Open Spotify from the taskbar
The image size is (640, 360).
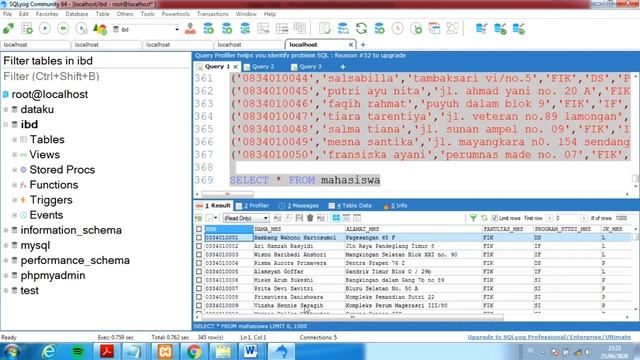78,351
